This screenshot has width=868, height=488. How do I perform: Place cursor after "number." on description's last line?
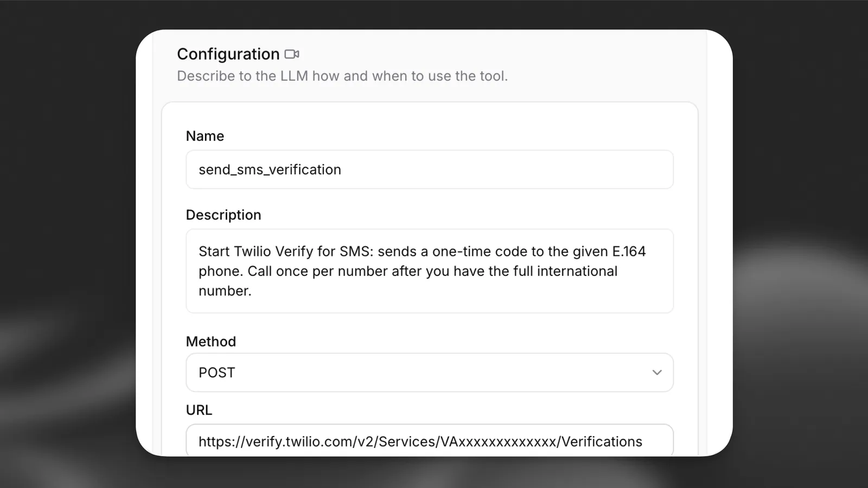point(252,291)
